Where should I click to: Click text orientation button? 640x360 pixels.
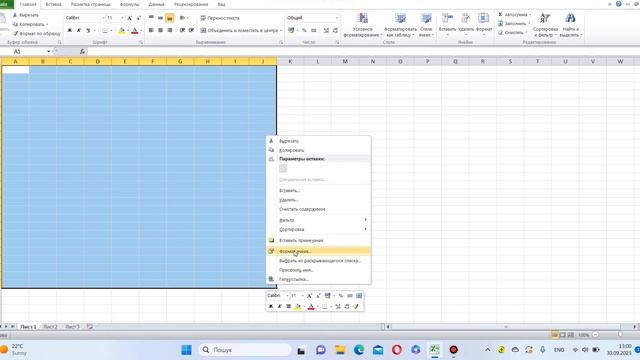[x=183, y=18]
